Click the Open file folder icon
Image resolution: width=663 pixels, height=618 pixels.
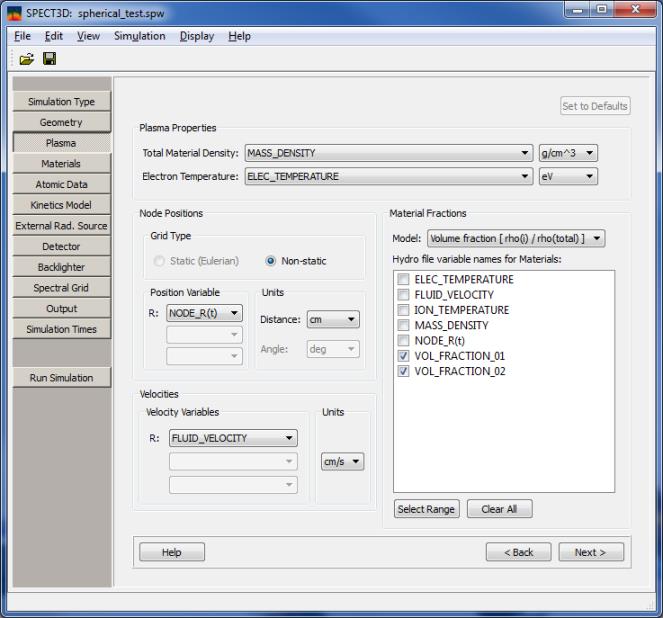27,60
